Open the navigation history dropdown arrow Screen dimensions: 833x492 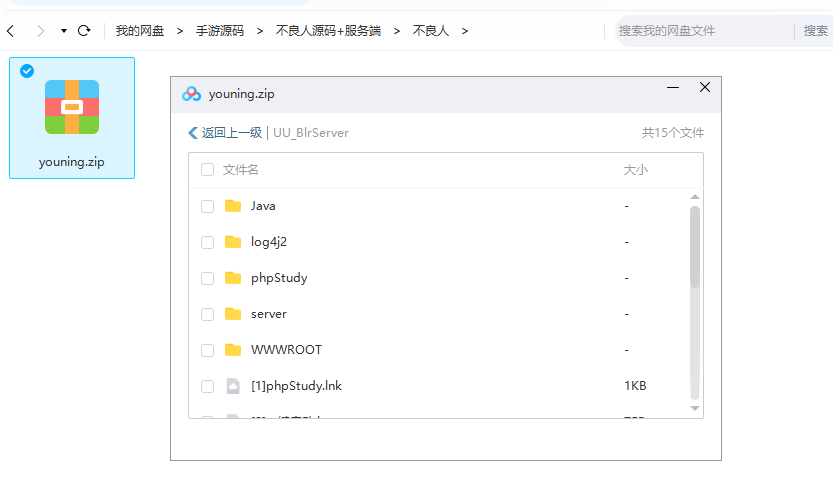point(64,31)
